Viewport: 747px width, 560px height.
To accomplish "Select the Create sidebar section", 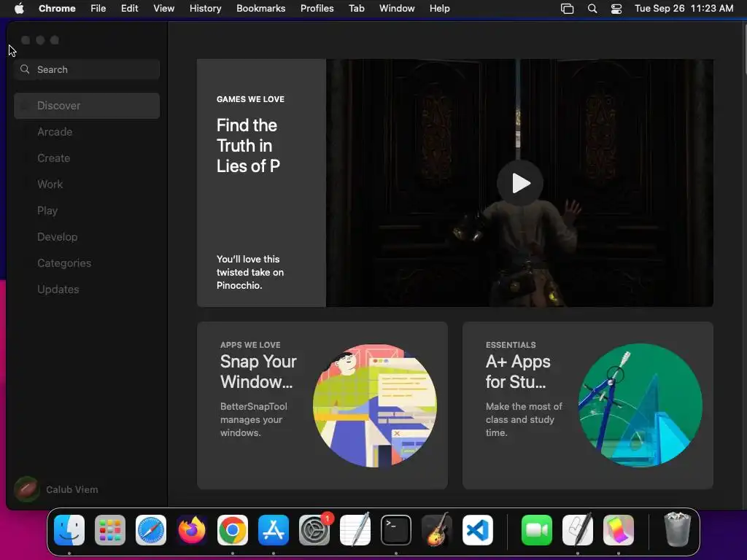I will pos(87,158).
